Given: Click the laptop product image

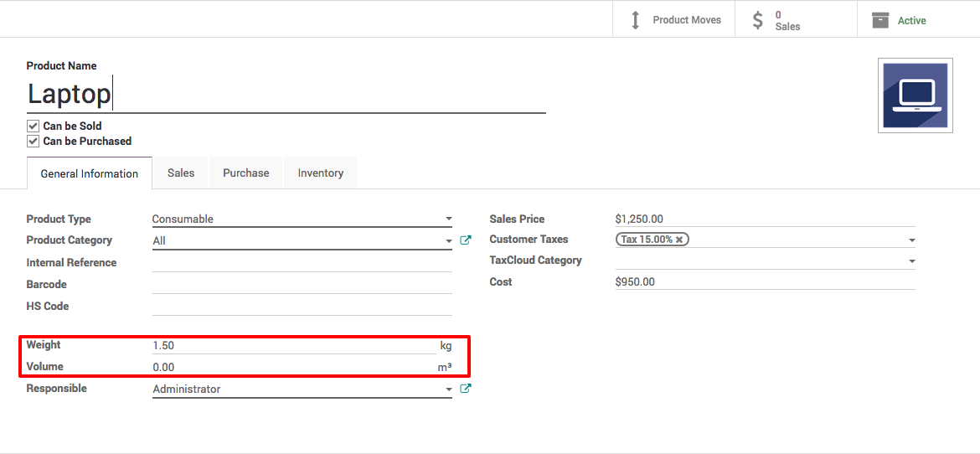Looking at the screenshot, I should 914,95.
